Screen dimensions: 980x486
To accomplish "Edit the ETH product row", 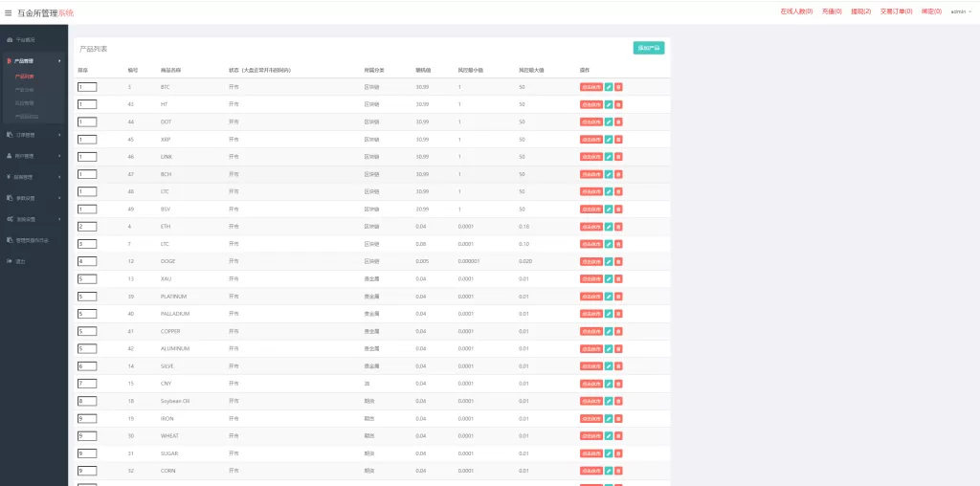I will point(609,227).
